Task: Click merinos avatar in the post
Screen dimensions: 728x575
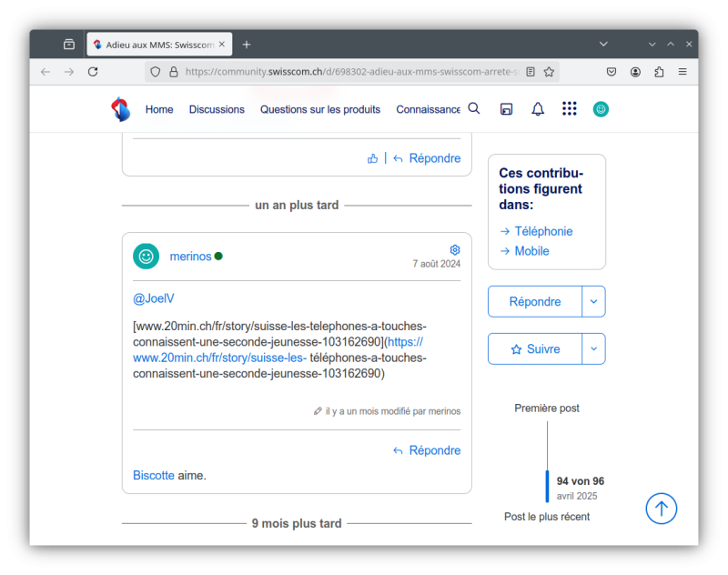Action: pos(147,257)
